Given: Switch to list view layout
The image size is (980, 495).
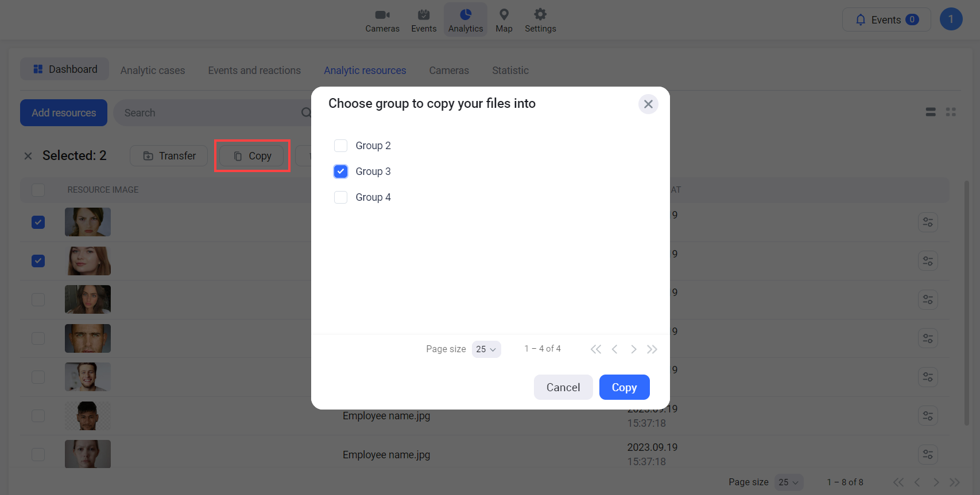Looking at the screenshot, I should pos(931,112).
